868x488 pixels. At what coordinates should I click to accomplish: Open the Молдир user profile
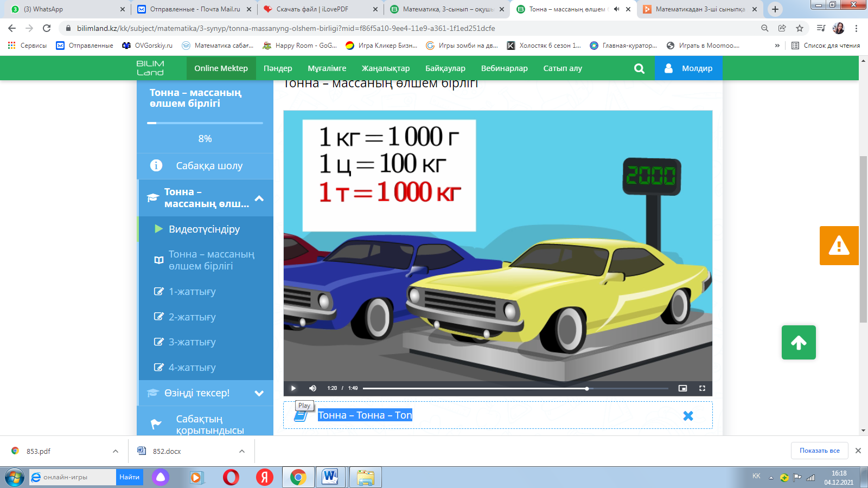coord(688,68)
